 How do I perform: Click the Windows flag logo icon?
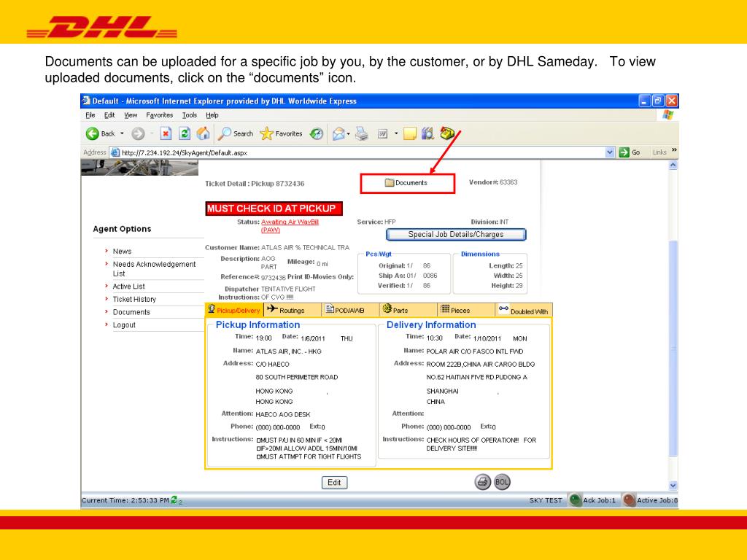[x=668, y=114]
